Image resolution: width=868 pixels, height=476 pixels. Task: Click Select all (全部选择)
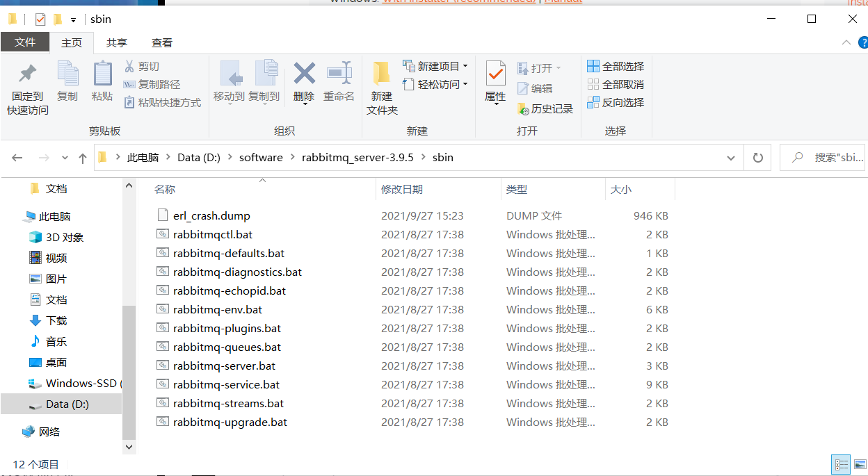coord(616,66)
